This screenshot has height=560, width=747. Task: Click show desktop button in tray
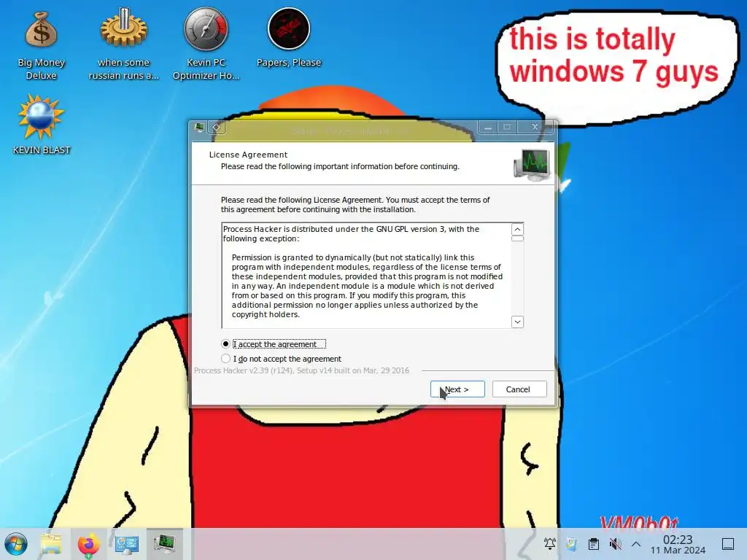tap(728, 544)
